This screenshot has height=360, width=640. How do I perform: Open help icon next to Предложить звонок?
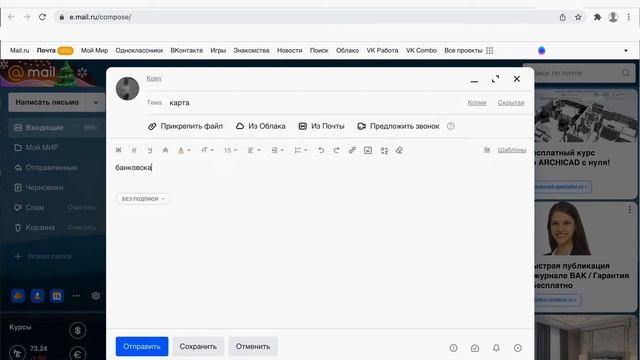point(450,126)
